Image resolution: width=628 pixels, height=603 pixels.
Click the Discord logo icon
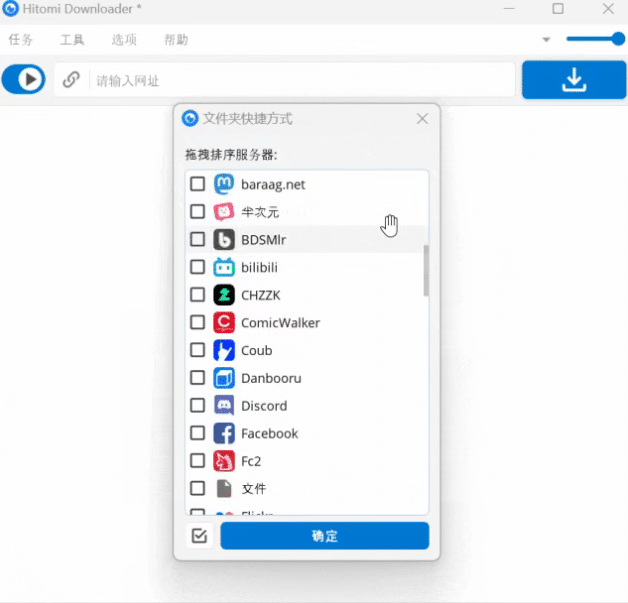point(224,406)
